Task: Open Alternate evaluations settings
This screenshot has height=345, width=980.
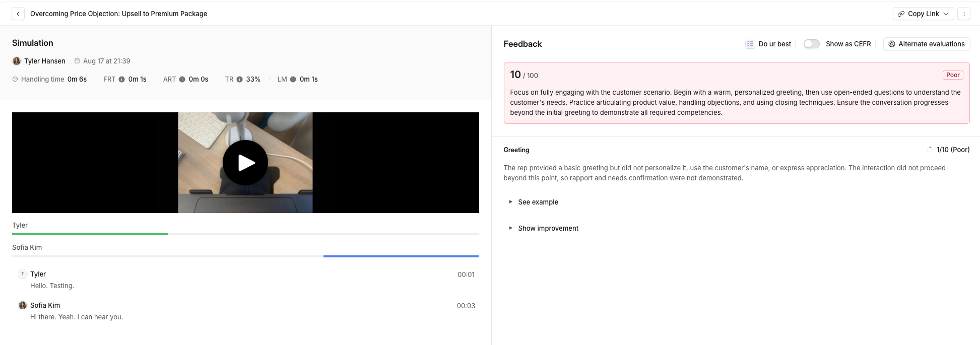Action: [926, 44]
